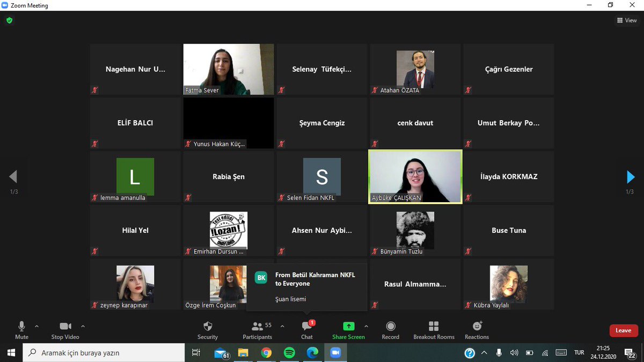
Task: Open help question mark tray icon
Action: tap(470, 353)
